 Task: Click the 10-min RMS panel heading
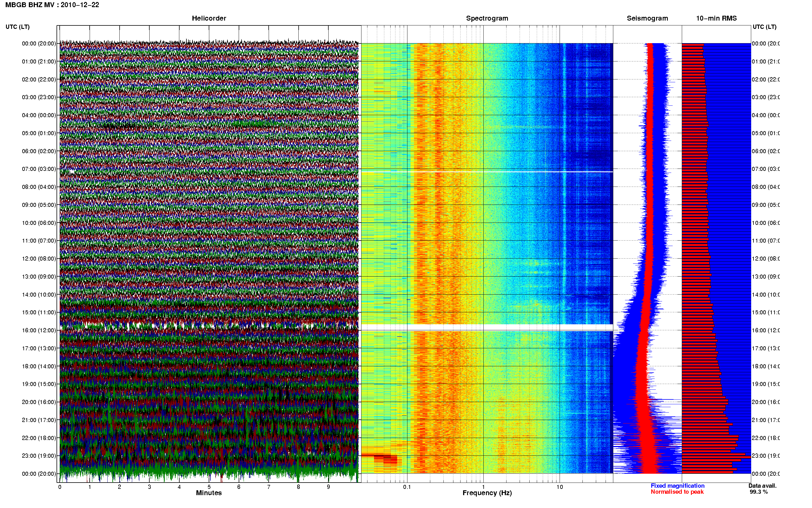(716, 18)
